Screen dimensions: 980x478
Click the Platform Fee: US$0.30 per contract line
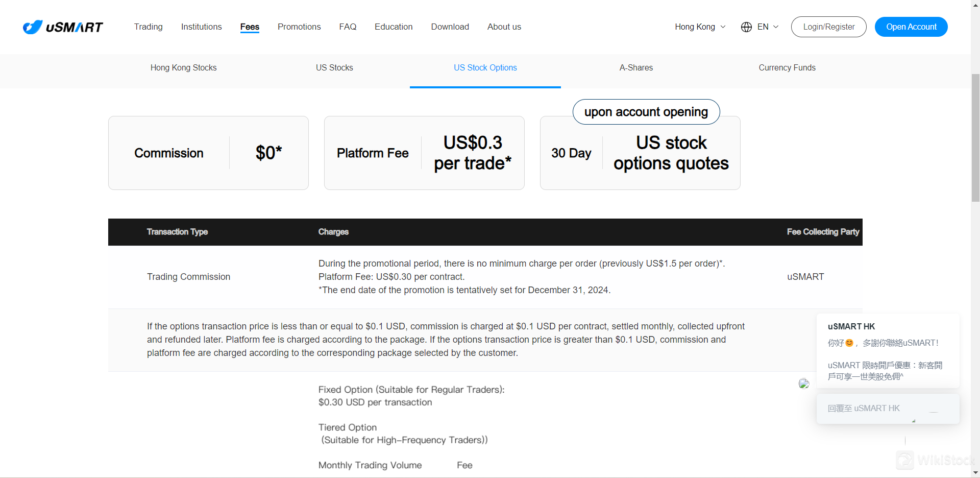(x=391, y=277)
